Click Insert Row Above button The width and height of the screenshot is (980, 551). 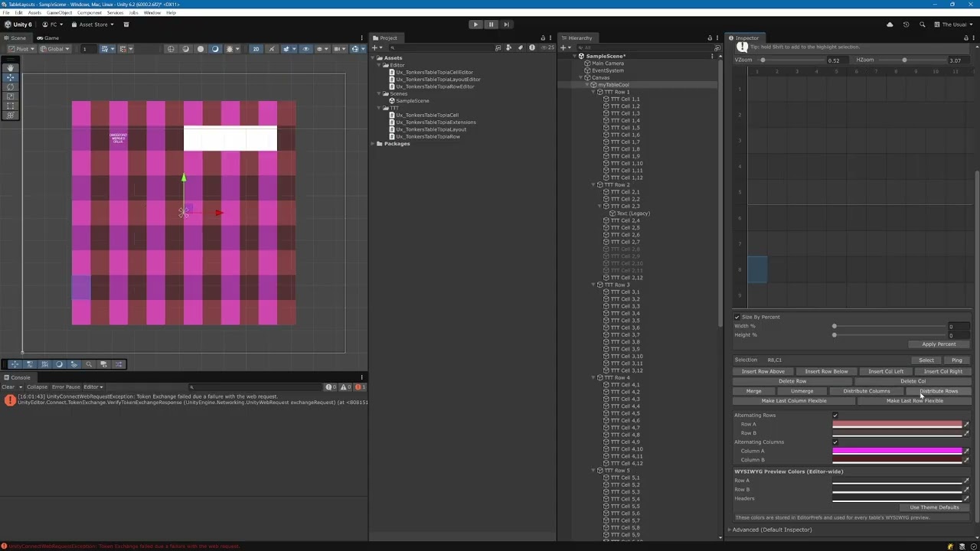(x=763, y=372)
